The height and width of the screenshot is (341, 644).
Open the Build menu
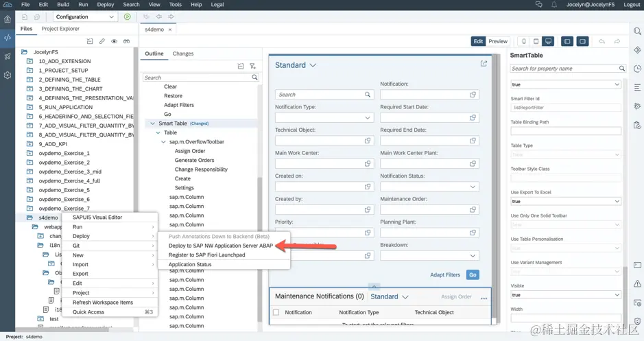coord(63,5)
